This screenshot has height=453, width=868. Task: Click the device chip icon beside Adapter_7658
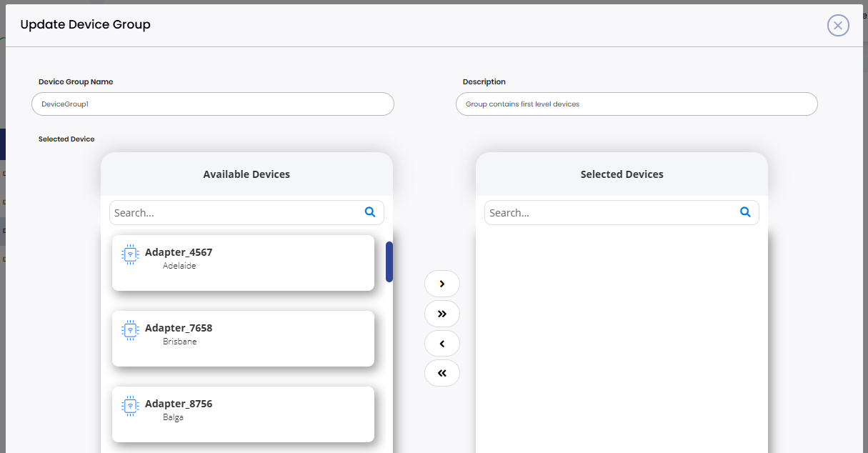click(130, 330)
